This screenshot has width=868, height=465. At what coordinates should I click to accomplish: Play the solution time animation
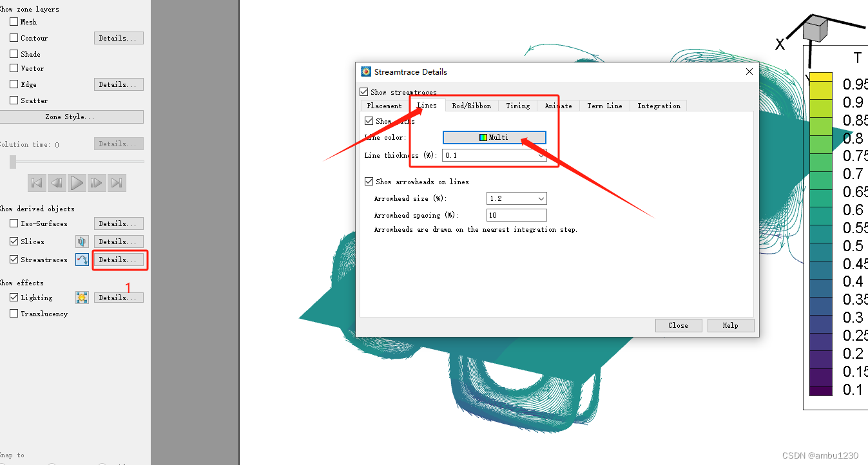point(77,183)
